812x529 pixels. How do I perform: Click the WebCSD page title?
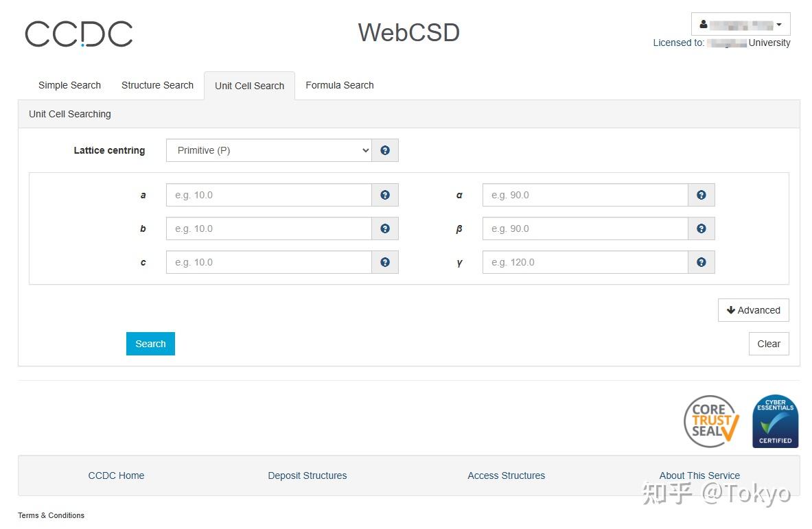tap(408, 33)
